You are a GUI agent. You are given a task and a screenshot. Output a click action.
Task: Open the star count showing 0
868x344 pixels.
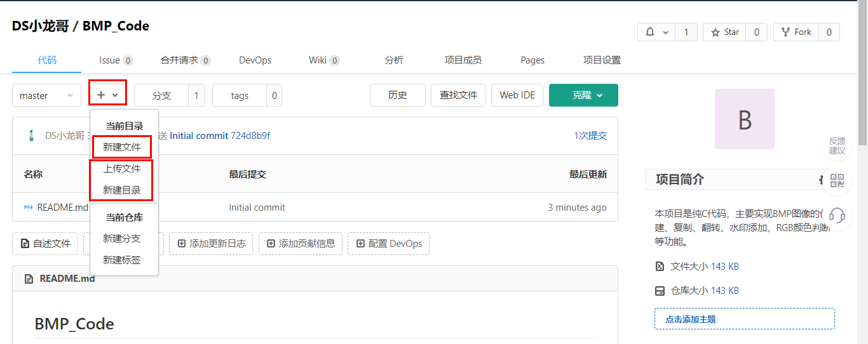point(756,32)
